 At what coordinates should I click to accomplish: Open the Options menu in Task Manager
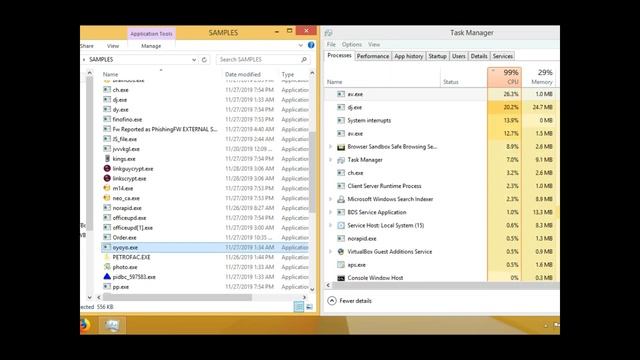coord(352,44)
